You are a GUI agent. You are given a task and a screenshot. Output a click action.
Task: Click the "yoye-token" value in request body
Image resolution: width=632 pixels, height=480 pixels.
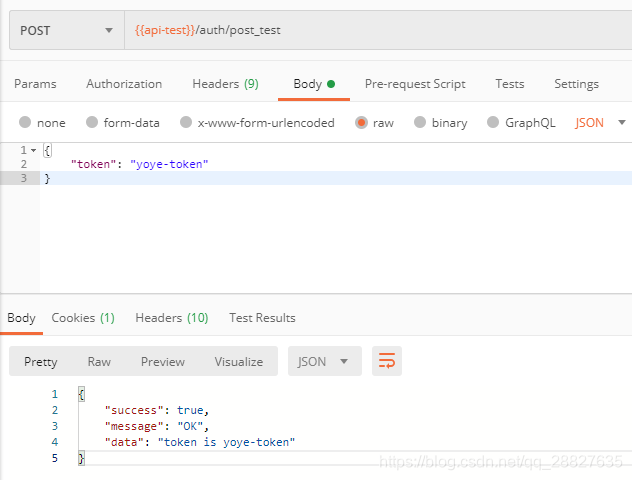(169, 164)
